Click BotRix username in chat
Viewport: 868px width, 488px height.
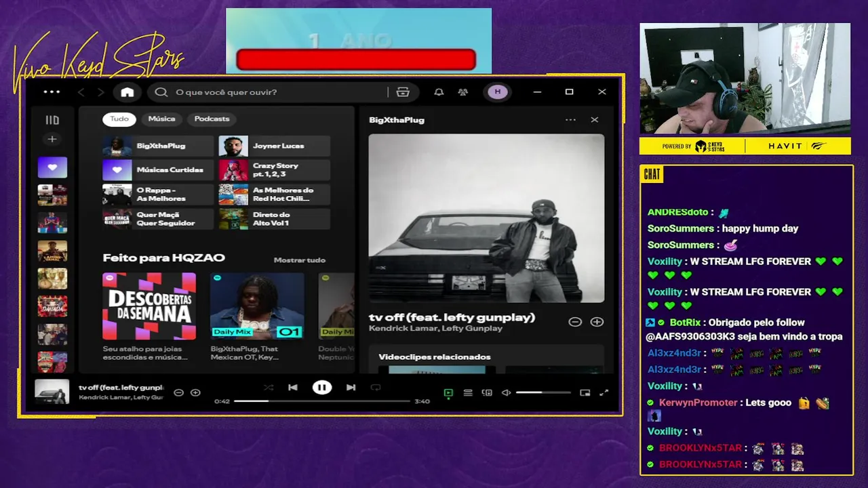(685, 323)
